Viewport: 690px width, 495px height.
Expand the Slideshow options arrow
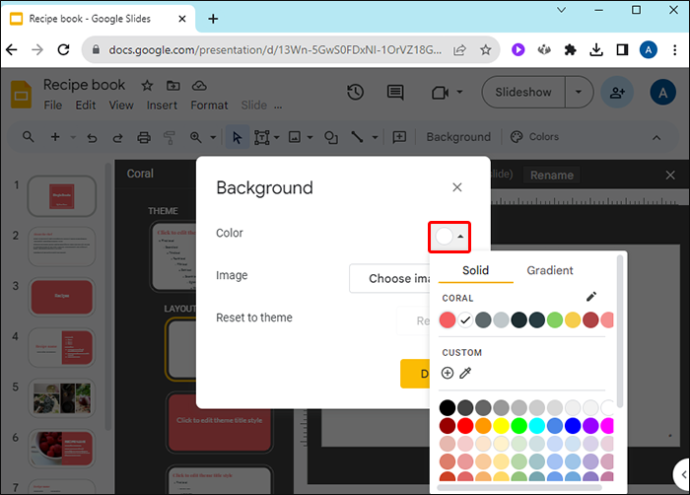click(x=579, y=92)
